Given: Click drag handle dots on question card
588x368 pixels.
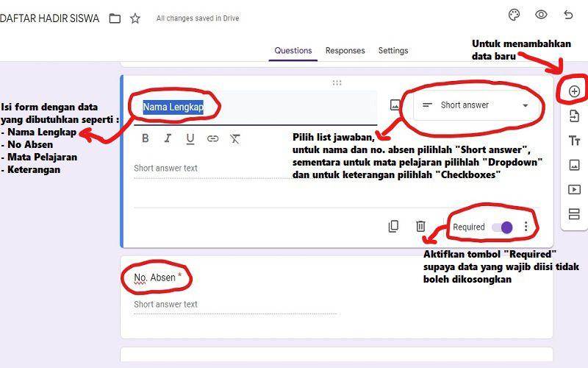Looking at the screenshot, I should point(337,82).
